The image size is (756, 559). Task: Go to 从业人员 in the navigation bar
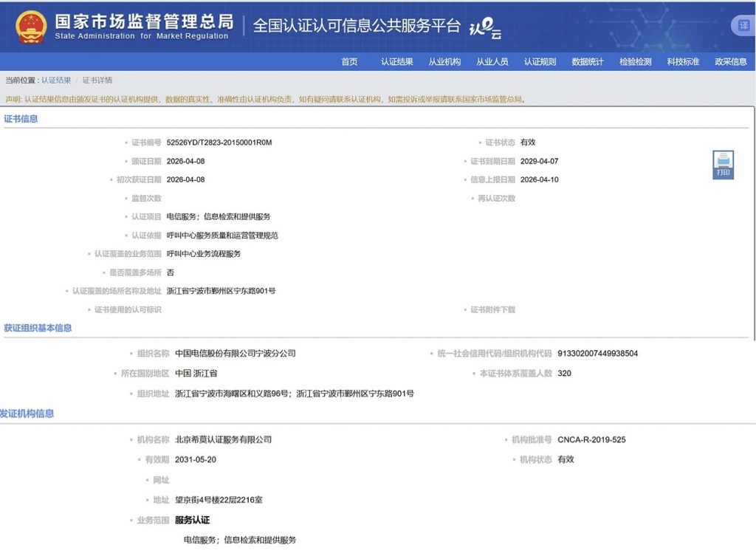(492, 62)
